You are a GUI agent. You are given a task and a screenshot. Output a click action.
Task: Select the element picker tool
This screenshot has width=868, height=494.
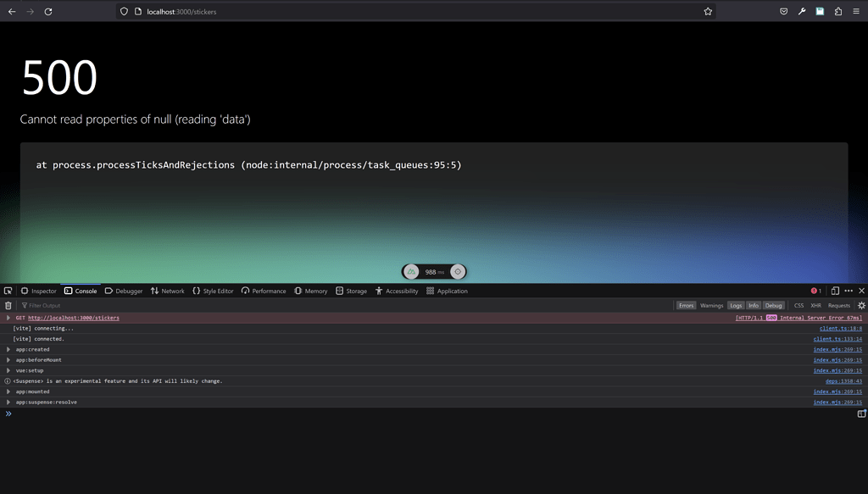(x=8, y=291)
